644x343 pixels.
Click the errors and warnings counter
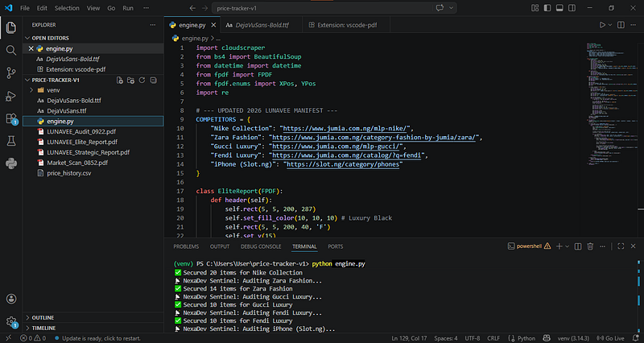pyautogui.click(x=33, y=338)
